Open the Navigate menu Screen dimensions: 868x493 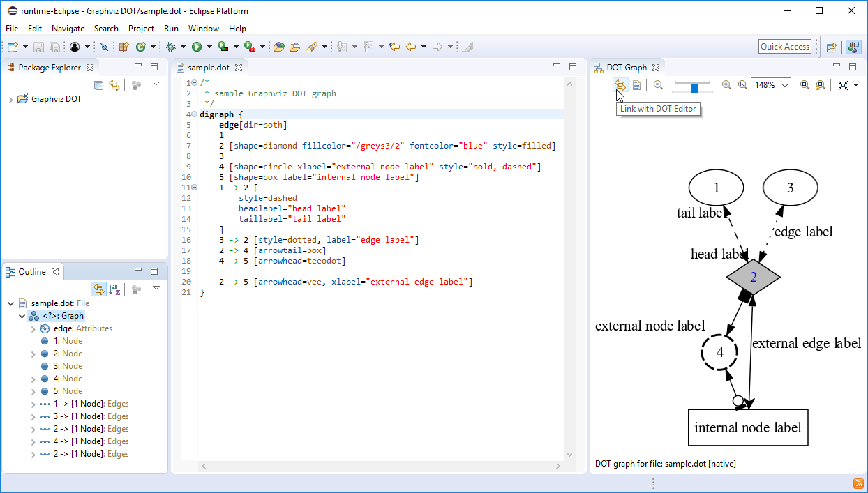68,29
